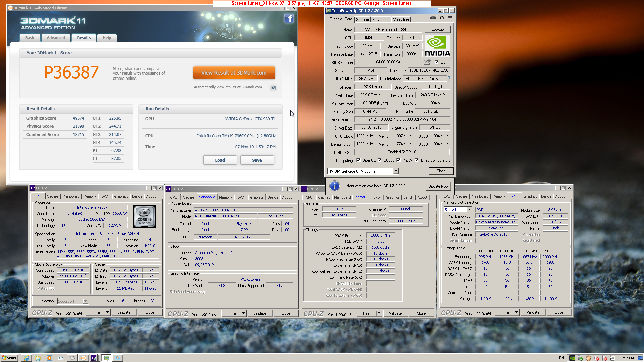Click Close button in GPU-Z window
Screen dimensions: 644x362
441,171
